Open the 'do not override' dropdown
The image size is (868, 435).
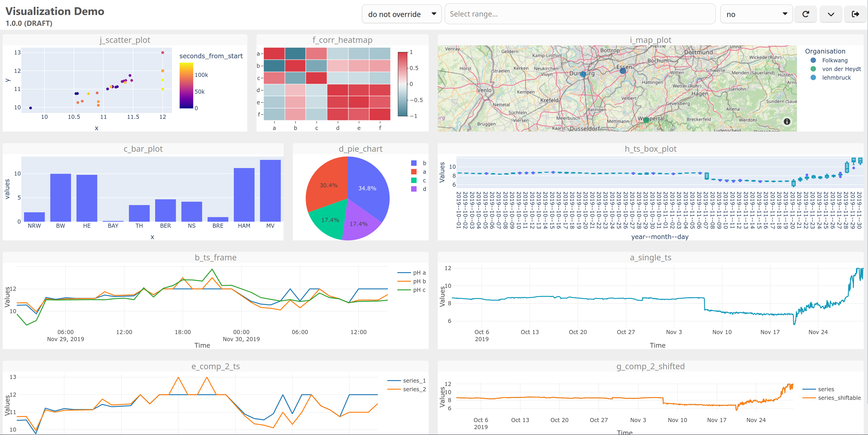(402, 14)
